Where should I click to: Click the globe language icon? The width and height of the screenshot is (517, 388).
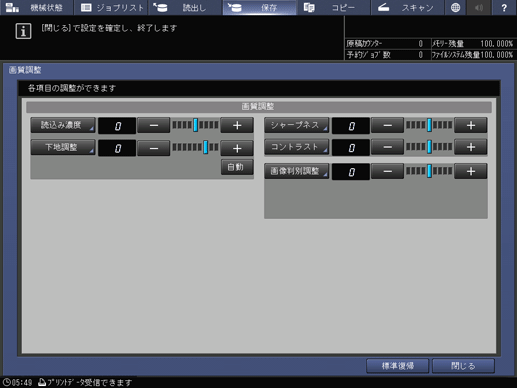point(455,7)
